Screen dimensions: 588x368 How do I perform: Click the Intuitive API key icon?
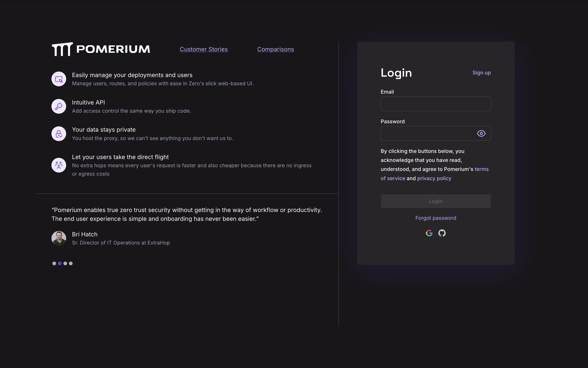coord(59,106)
